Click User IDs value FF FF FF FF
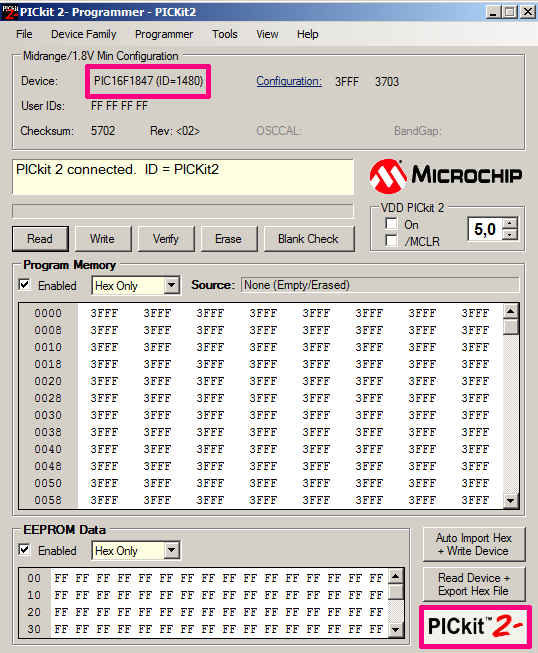 (120, 106)
